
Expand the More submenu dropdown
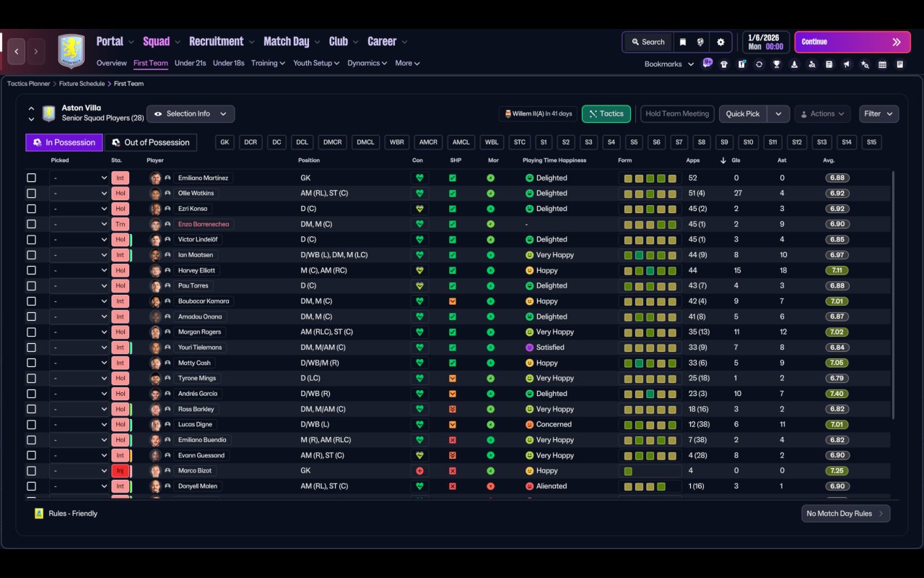click(x=407, y=64)
